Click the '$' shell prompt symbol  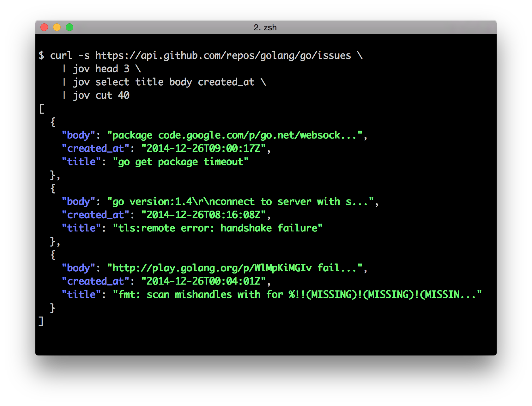coord(41,56)
